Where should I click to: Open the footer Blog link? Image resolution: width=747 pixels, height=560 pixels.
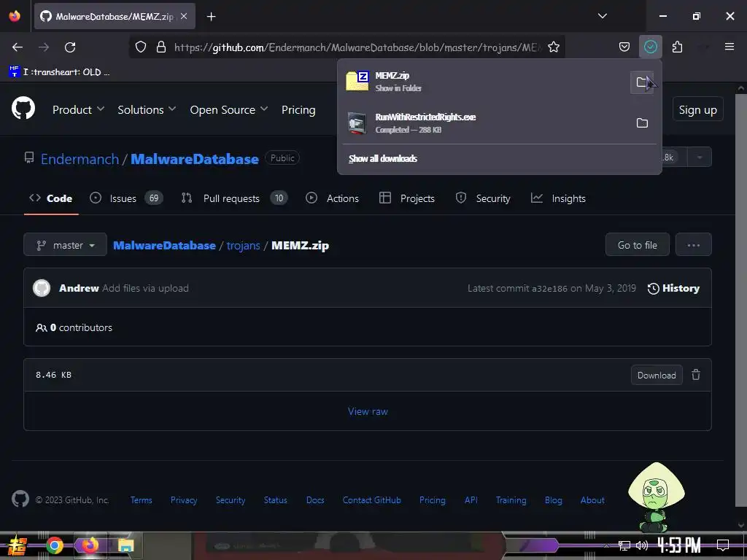(553, 500)
